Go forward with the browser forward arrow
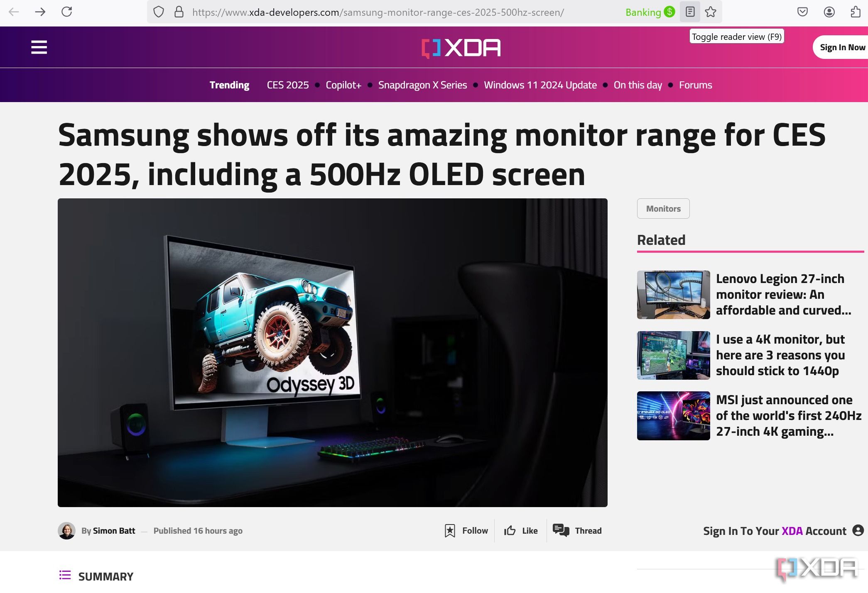Image resolution: width=868 pixels, height=593 pixels. tap(40, 12)
